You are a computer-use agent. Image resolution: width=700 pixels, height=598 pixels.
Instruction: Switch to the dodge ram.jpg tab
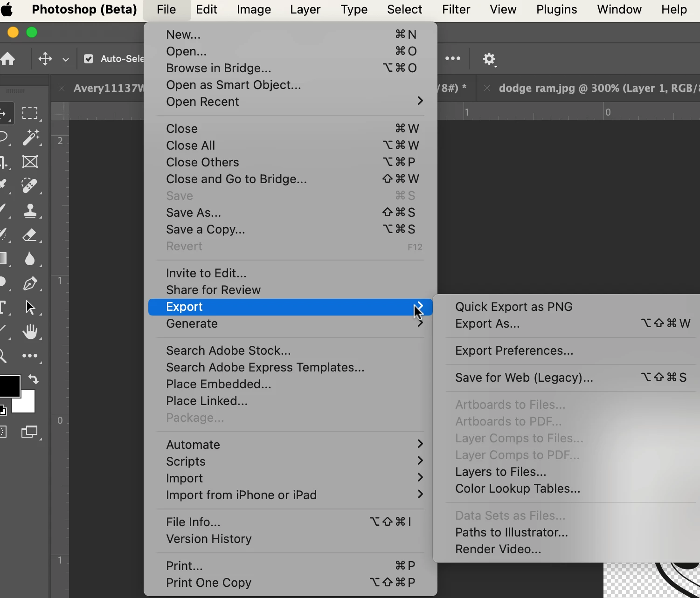tap(599, 88)
